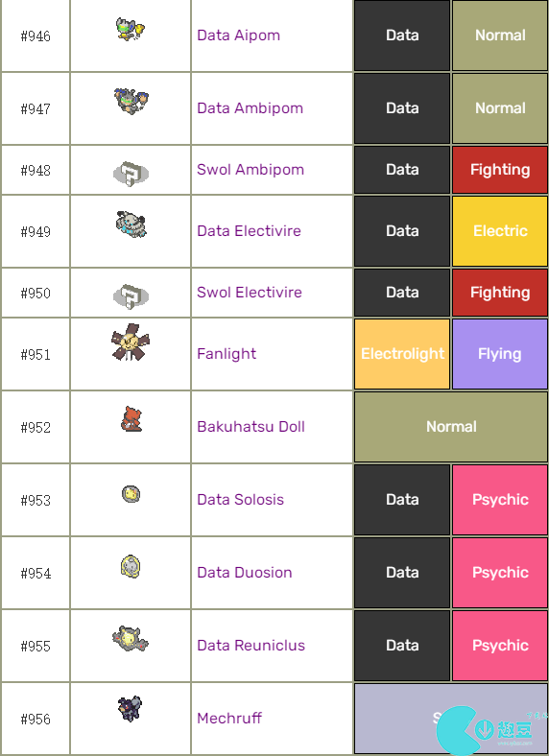Screen dimensions: 549x756
Task: Click the placeholder sprite for Swol Ambipom
Action: [131, 174]
